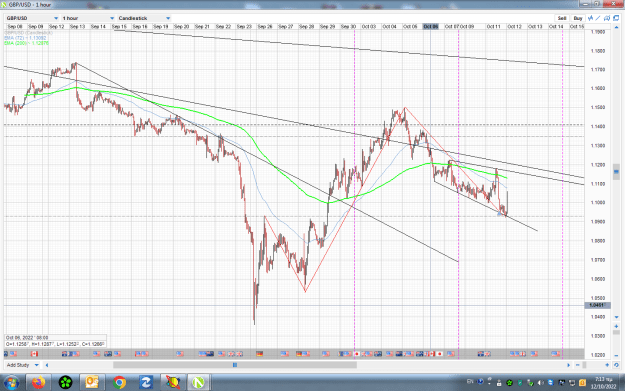Click the horizontal scrollbar thumb
Image resolution: width=625 pixels, height=391 pixels.
coord(235,365)
